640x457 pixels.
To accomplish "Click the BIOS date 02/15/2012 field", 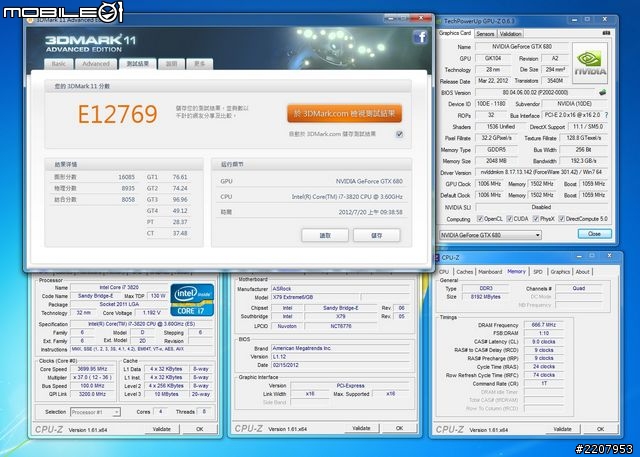I will pos(340,365).
